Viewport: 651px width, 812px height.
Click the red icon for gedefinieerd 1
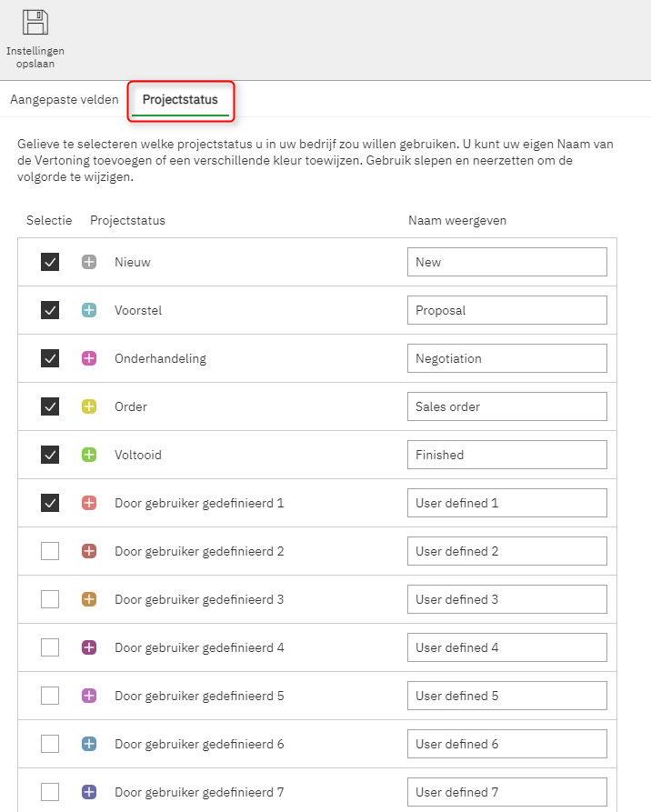click(89, 503)
